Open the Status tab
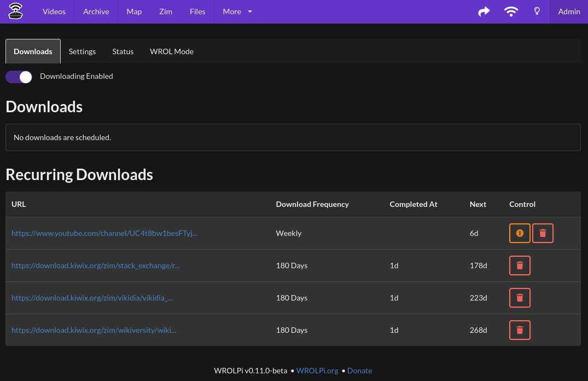Viewport: 588px width, 381px height. [x=123, y=51]
